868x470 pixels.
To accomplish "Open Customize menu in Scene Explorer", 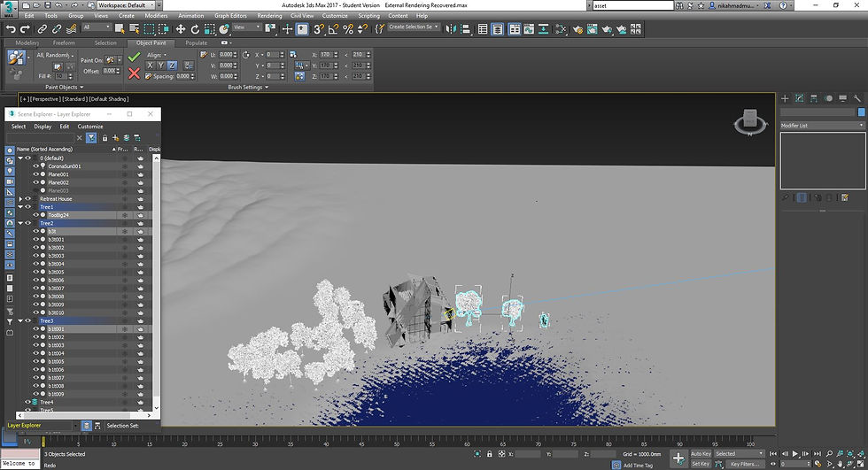I will pyautogui.click(x=90, y=127).
